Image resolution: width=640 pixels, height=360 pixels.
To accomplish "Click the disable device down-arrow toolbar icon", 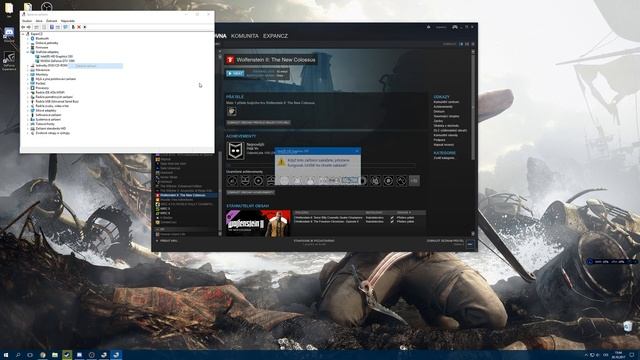I will pyautogui.click(x=84, y=27).
